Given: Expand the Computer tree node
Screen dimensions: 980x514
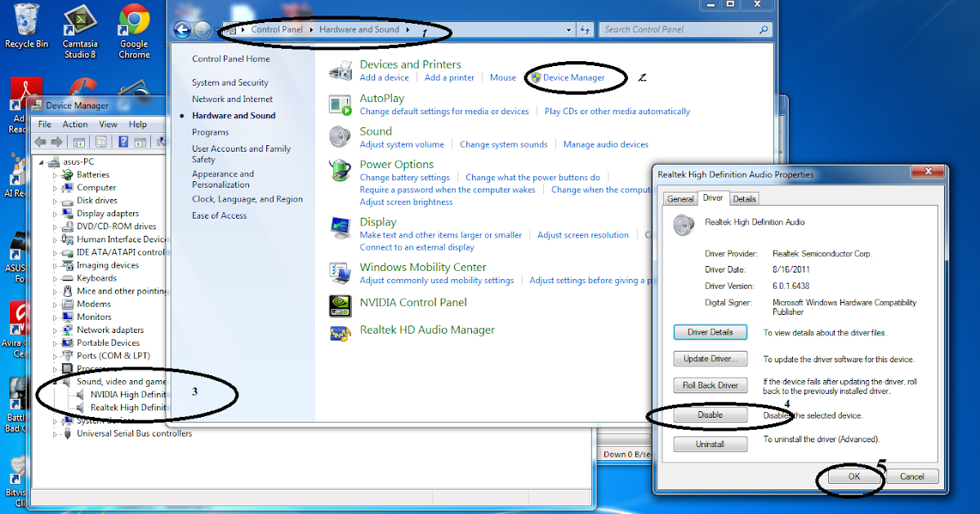Looking at the screenshot, I should [56, 188].
